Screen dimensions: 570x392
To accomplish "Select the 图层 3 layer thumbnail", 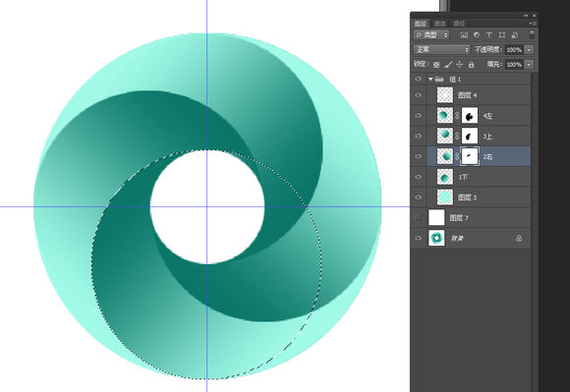I will coord(445,197).
